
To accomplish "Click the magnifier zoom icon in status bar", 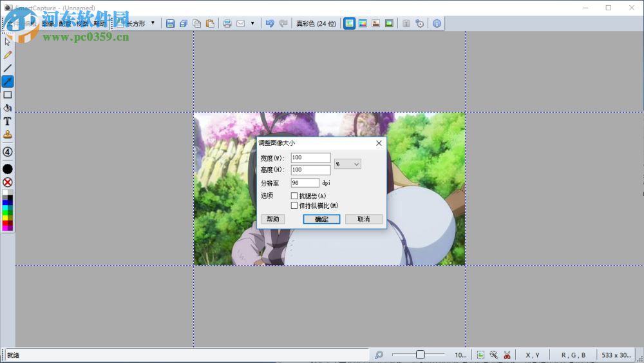I will click(379, 355).
